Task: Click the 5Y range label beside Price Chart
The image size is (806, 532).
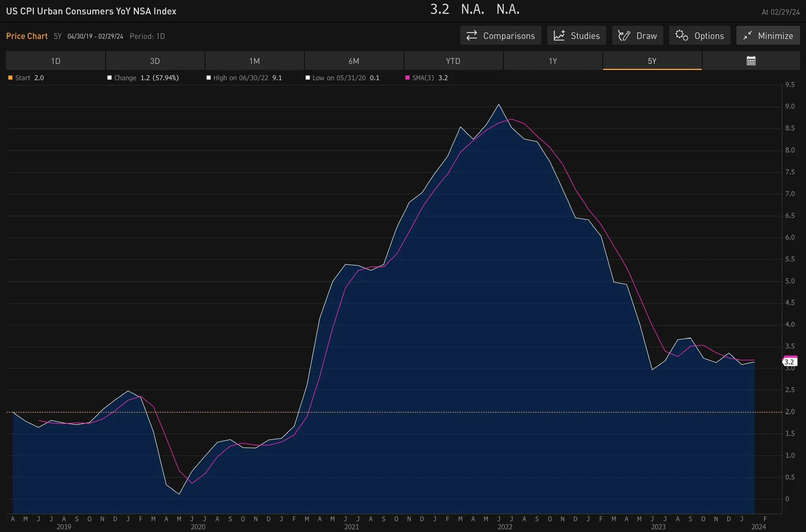Action: point(57,36)
